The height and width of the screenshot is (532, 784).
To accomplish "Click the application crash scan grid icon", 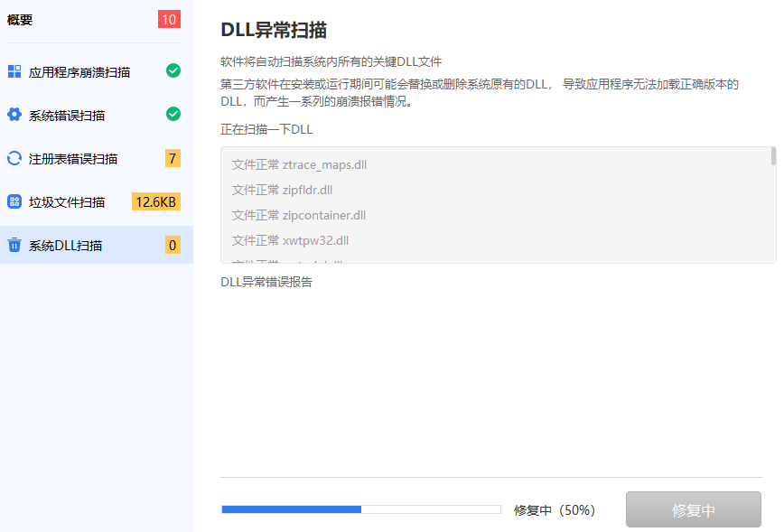I will [14, 71].
